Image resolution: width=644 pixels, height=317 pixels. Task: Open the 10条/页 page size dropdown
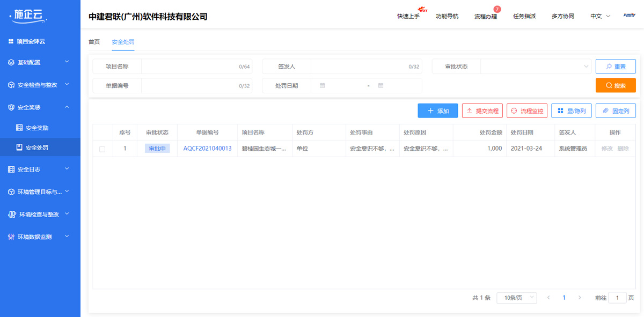517,298
